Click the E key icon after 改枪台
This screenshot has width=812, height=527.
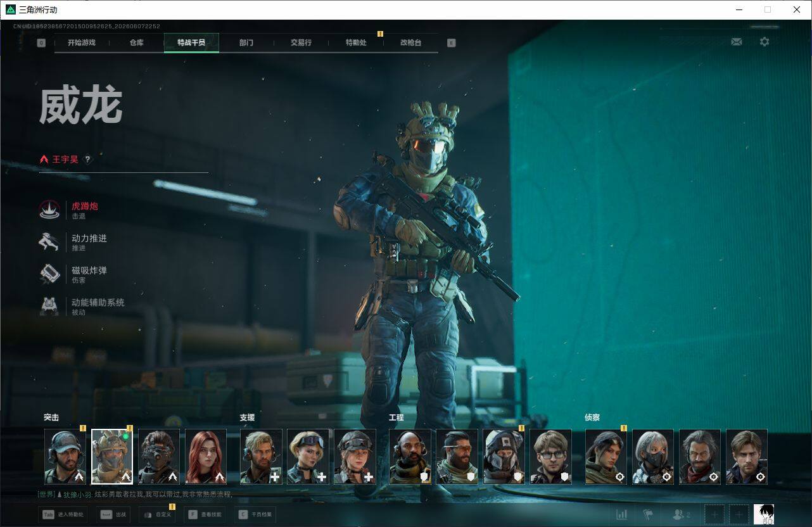451,43
